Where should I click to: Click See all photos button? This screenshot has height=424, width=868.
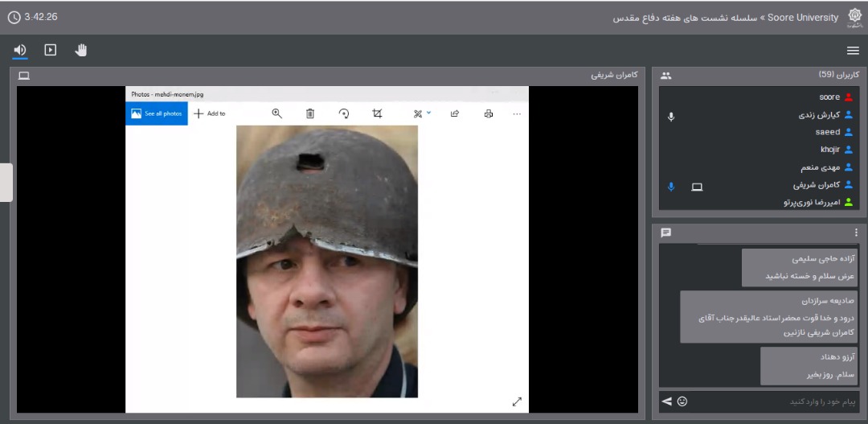coord(157,113)
